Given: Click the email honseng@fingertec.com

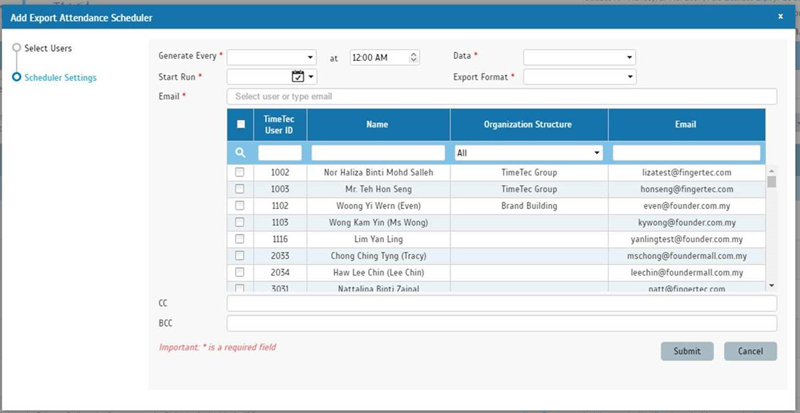Looking at the screenshot, I should click(x=687, y=189).
